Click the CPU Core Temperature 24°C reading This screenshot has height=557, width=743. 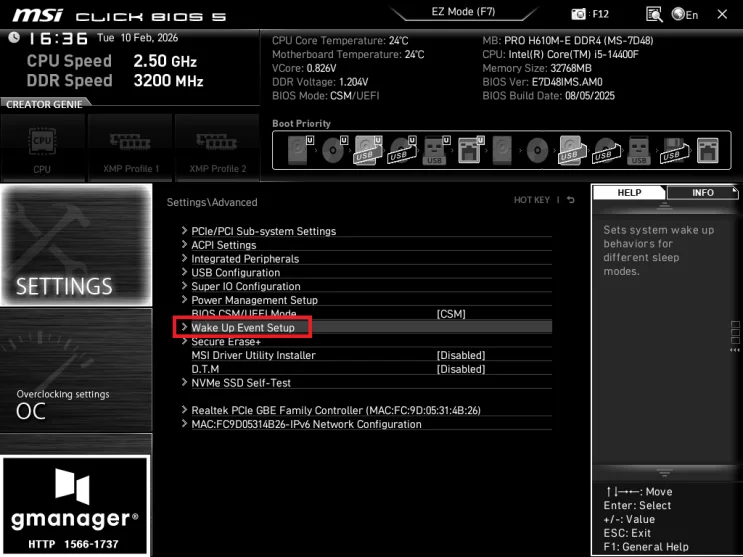(x=340, y=41)
